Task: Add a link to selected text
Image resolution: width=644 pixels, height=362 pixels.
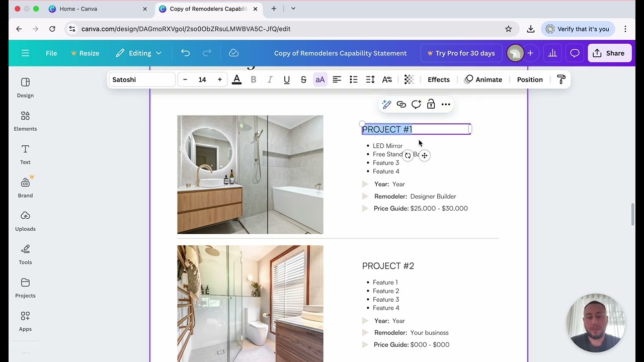Action: click(x=401, y=104)
